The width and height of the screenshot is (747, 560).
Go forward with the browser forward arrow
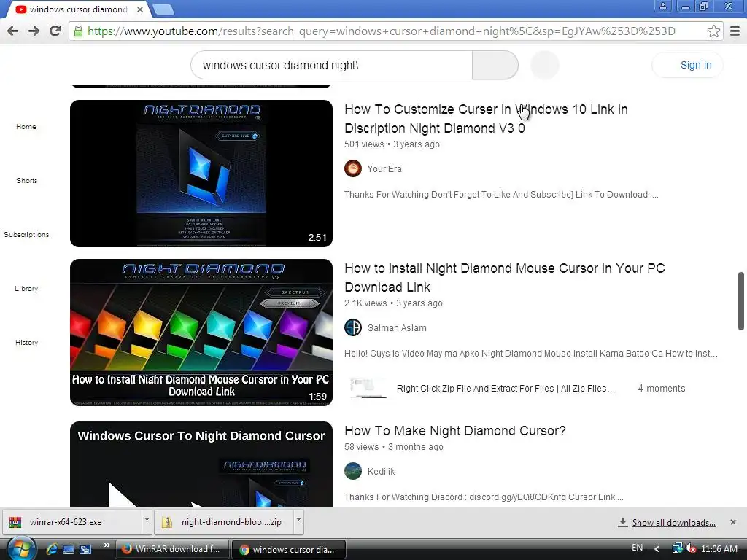34,31
